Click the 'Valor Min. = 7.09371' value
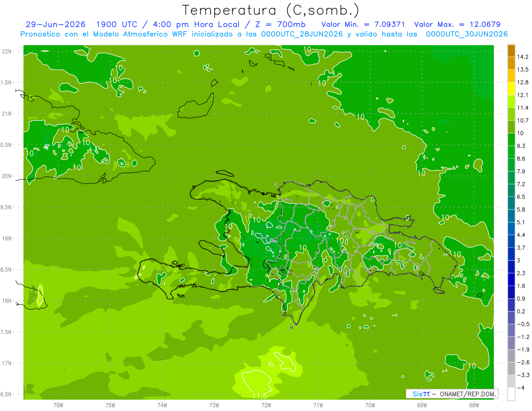 click(x=363, y=24)
